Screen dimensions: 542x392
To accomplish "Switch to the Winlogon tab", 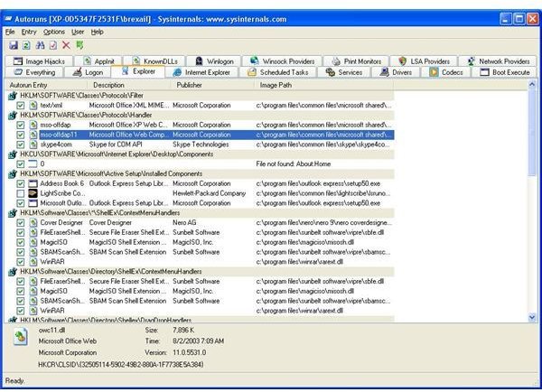I will [213, 61].
